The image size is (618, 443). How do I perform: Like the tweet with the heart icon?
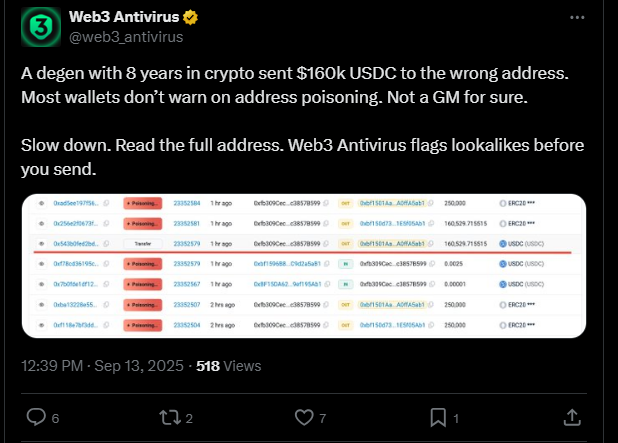[304, 416]
